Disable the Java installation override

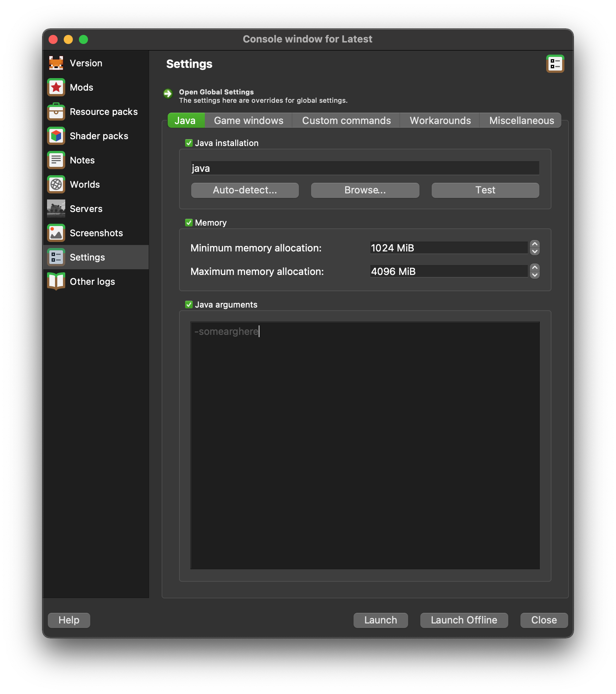pyautogui.click(x=189, y=143)
